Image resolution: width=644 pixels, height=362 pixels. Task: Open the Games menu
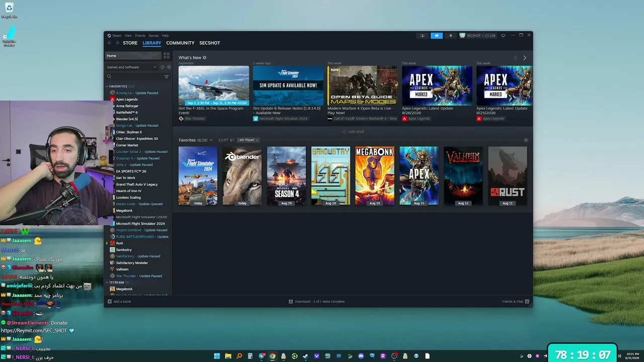tap(153, 36)
